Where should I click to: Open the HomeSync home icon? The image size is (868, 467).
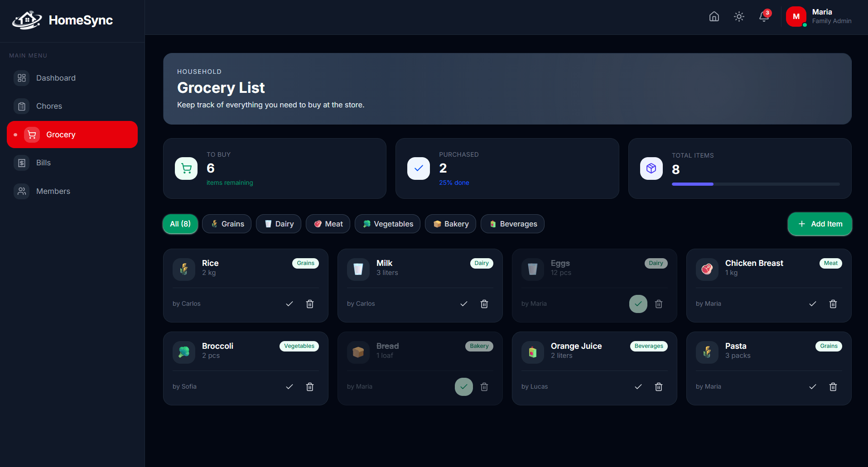click(x=714, y=16)
